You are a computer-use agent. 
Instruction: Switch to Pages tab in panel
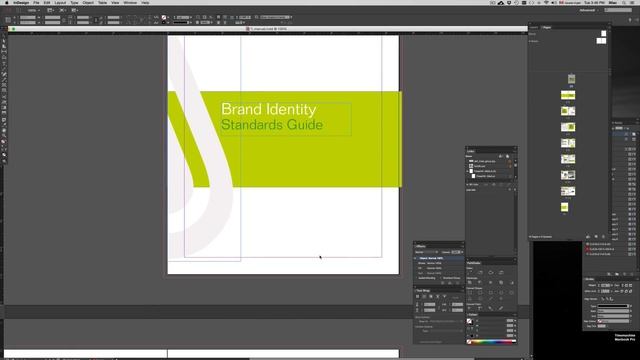pyautogui.click(x=547, y=27)
